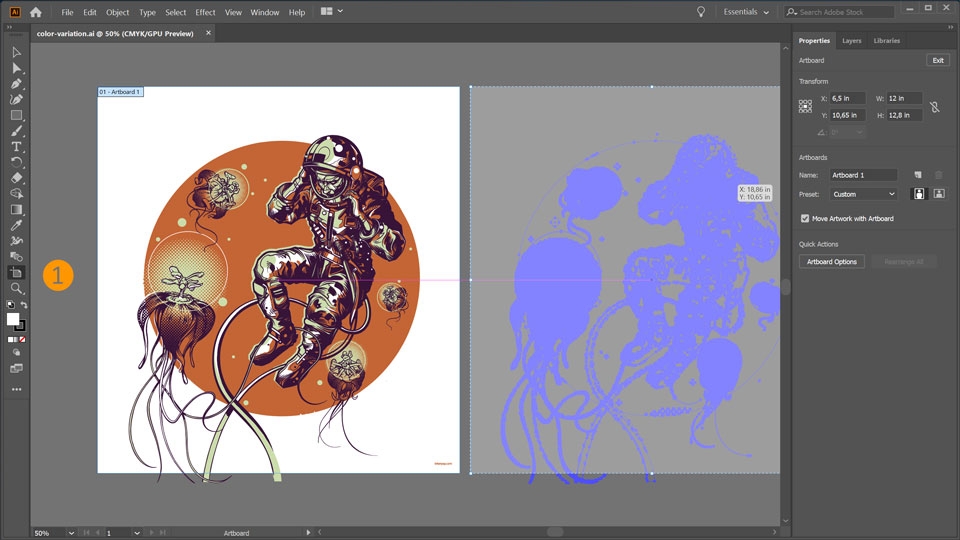Open the Essentials workspace switcher
This screenshot has width=960, height=540.
(746, 12)
